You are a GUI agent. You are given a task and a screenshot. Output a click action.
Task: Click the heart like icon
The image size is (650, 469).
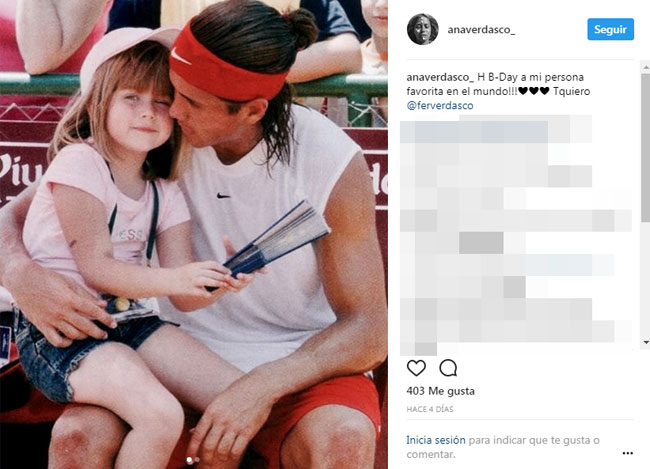coord(416,368)
